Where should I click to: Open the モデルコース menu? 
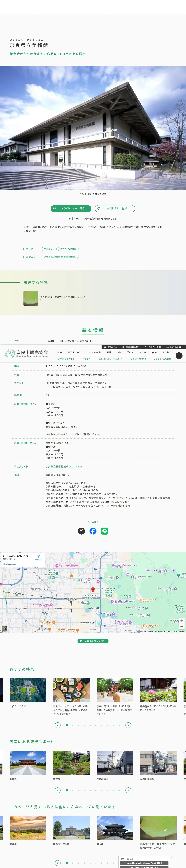[74, 352]
